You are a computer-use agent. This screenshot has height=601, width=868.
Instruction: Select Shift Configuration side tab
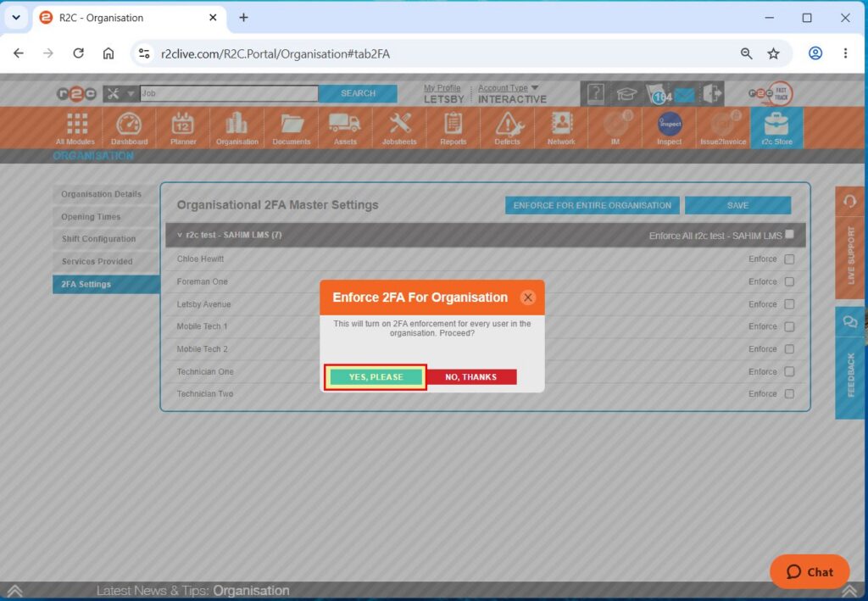click(x=106, y=239)
